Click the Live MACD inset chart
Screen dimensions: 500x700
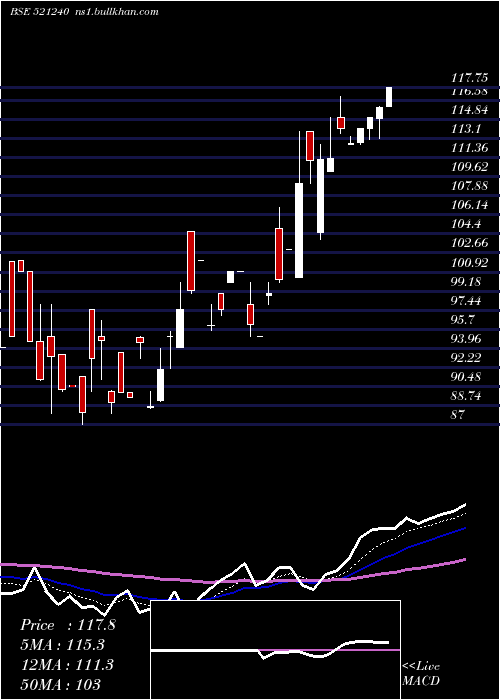tap(275, 650)
